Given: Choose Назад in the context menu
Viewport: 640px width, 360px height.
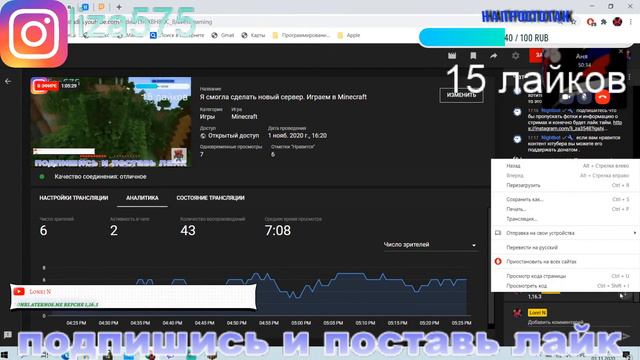Looking at the screenshot, I should (x=565, y=166).
